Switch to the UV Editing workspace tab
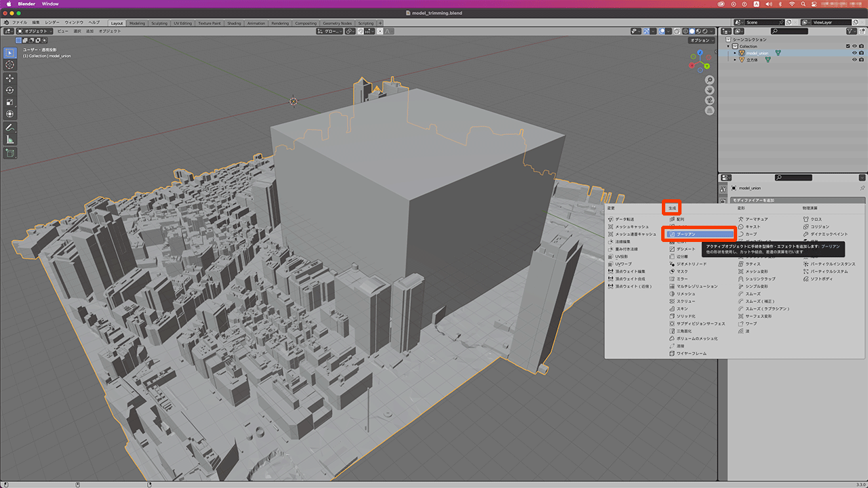868x488 pixels. (x=182, y=23)
